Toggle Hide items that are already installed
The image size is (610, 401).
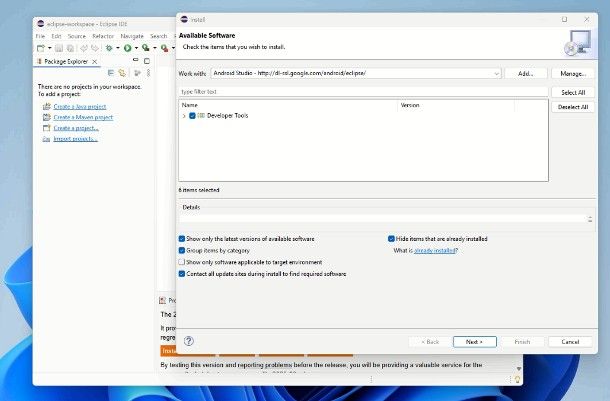click(391, 239)
